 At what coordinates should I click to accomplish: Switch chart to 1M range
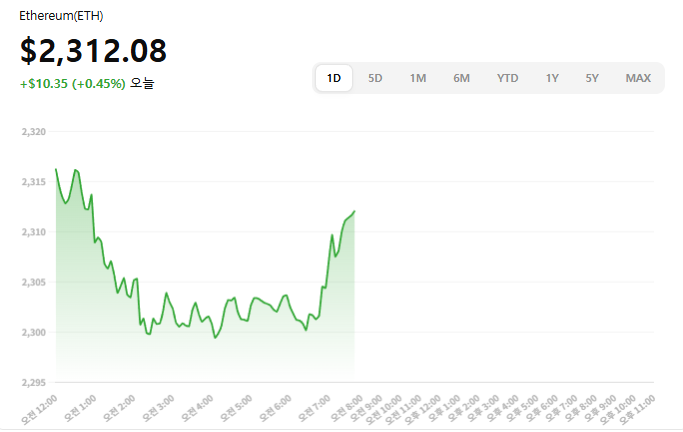pyautogui.click(x=418, y=78)
